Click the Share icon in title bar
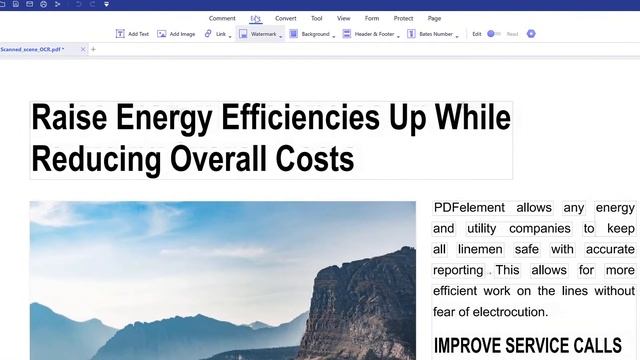This screenshot has height=360, width=640. tap(58, 4)
